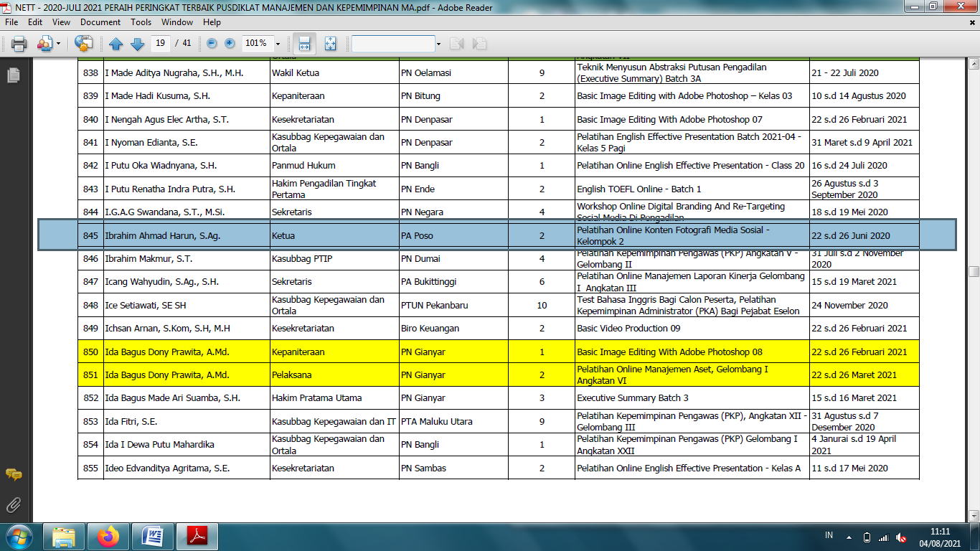Go to previous page with up arrow
The image size is (980, 551).
pos(116,44)
